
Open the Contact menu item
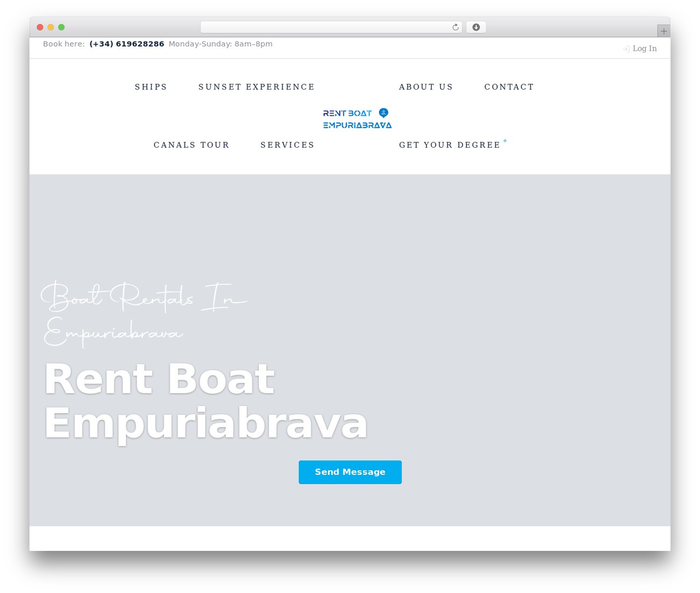tap(509, 87)
